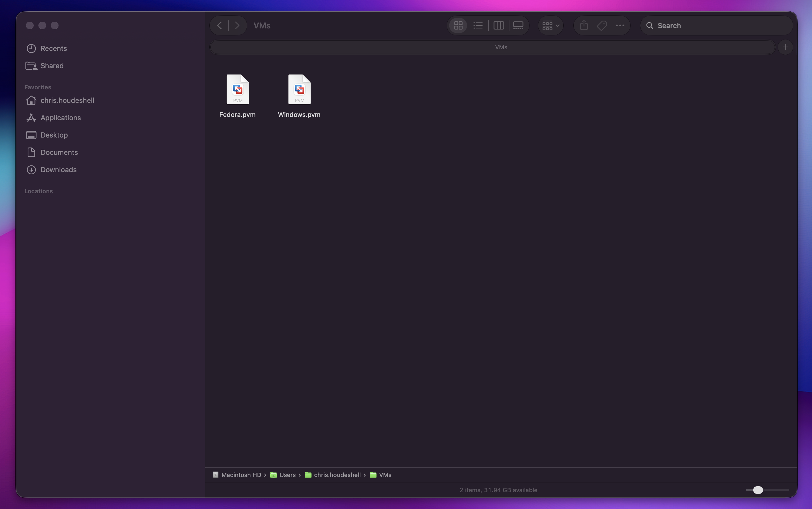Image resolution: width=812 pixels, height=509 pixels.
Task: Click the icon size slider
Action: click(767, 490)
